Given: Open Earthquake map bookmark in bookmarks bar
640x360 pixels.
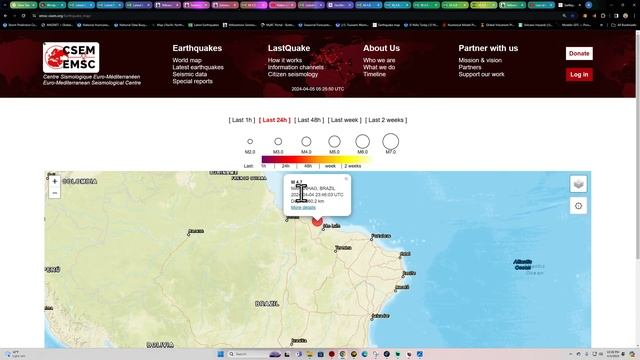Looking at the screenshot, I should pyautogui.click(x=386, y=25).
